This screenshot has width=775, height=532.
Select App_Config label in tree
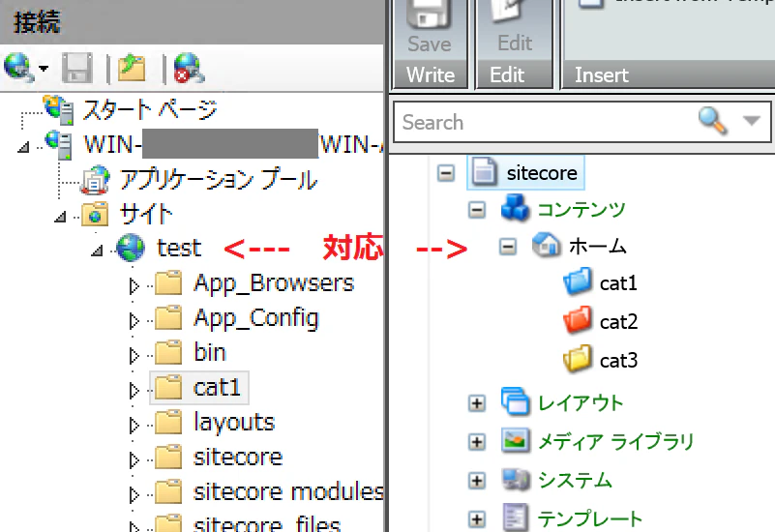coord(256,318)
